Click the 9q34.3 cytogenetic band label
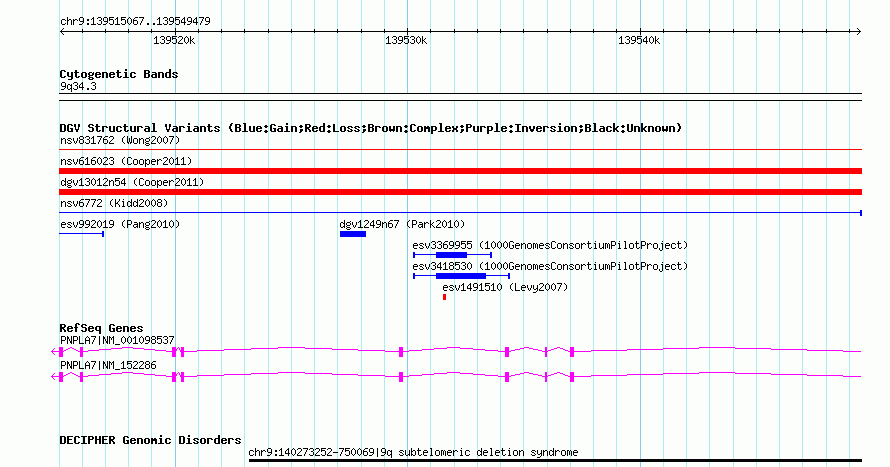Viewport: 890px width, 467px height. click(78, 86)
